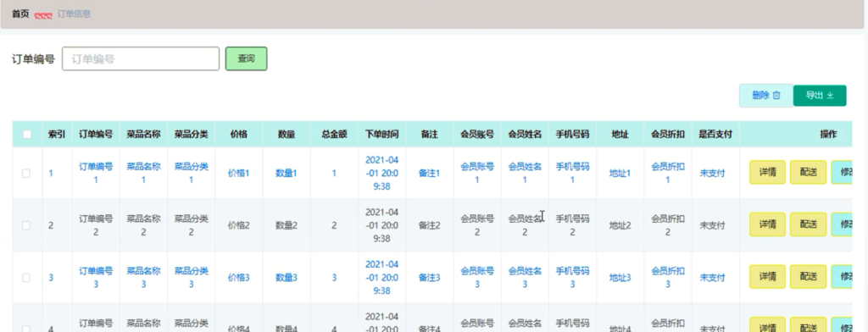Screen dimensions: 868x332
Task: Check the checkbox for row 1
Action: (x=26, y=173)
